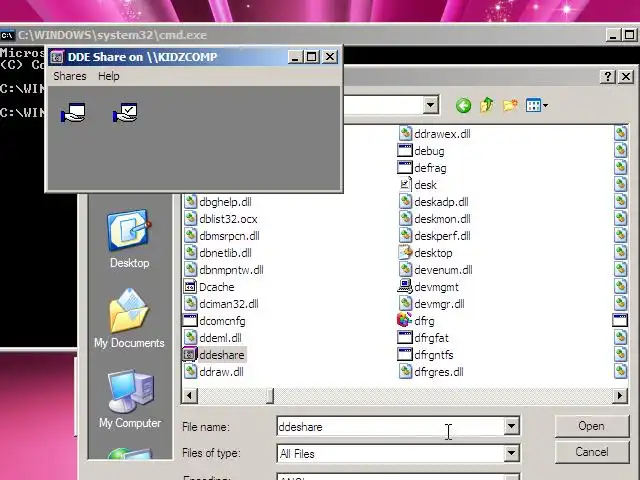Select file dbnmpntw.dll
This screenshot has height=480, width=640.
point(224,270)
